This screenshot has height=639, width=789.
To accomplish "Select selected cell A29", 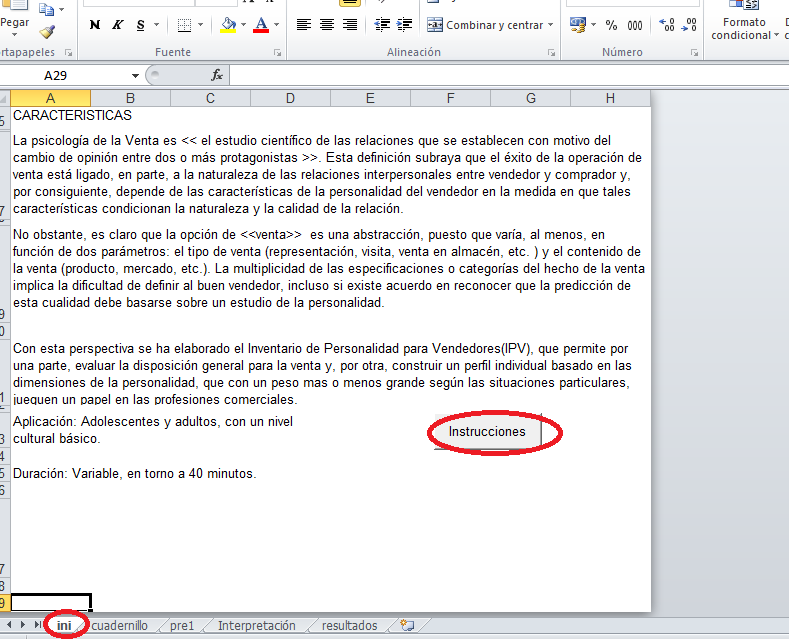I will point(51,603).
